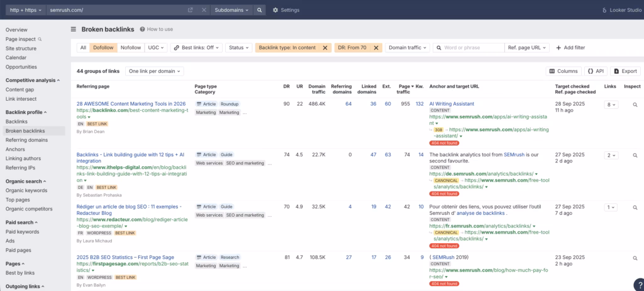Viewport: 644px width, 291px height.
Task: Open the Best links: Off dropdown
Action: [196, 48]
